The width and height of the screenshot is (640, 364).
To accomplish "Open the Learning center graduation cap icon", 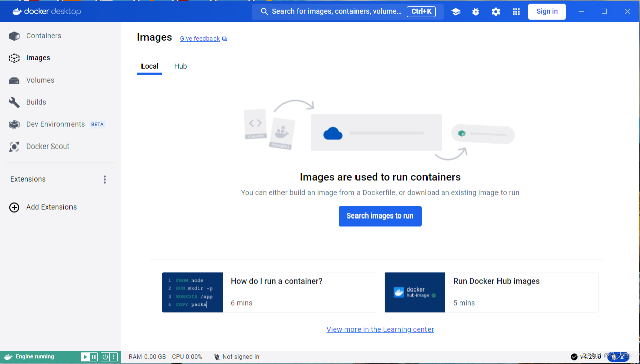I will point(456,12).
